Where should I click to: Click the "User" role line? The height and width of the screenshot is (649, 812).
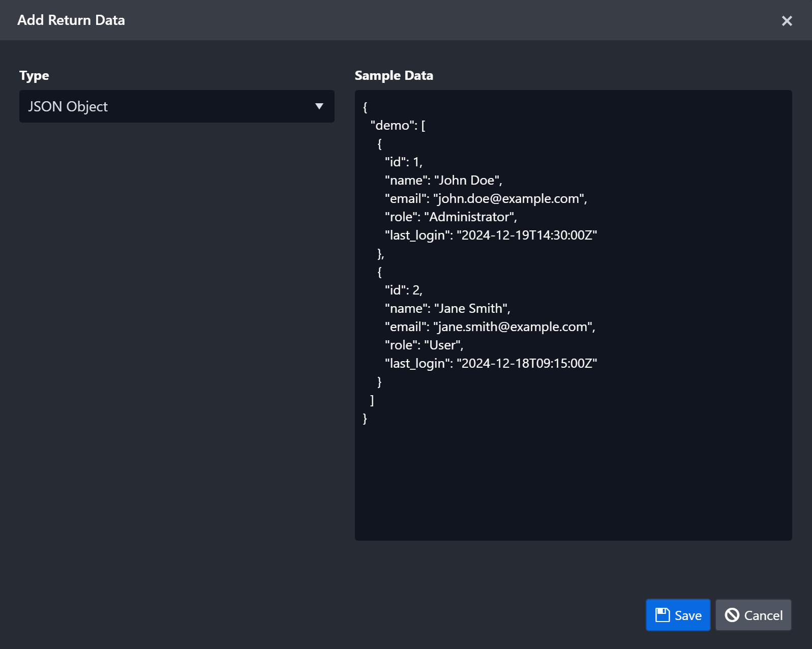[424, 345]
